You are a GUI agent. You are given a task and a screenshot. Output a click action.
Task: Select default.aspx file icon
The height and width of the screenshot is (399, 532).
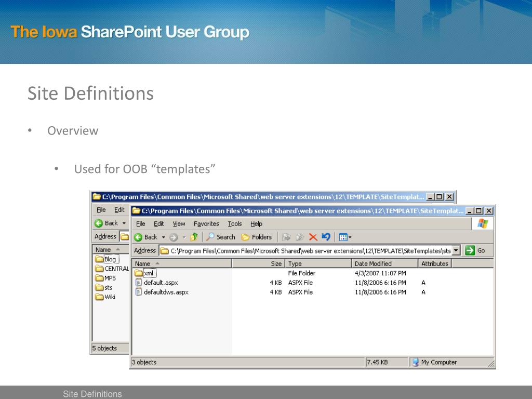coord(138,283)
